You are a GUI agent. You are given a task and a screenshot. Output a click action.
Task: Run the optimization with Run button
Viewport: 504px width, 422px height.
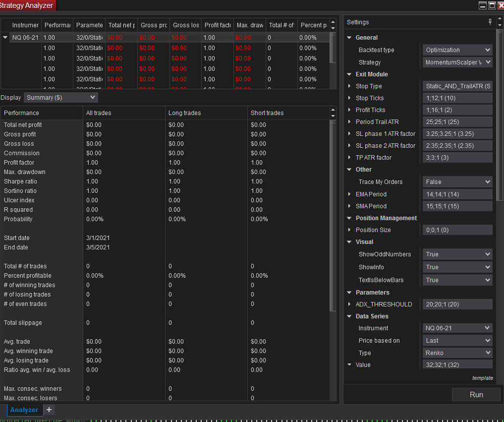476,395
